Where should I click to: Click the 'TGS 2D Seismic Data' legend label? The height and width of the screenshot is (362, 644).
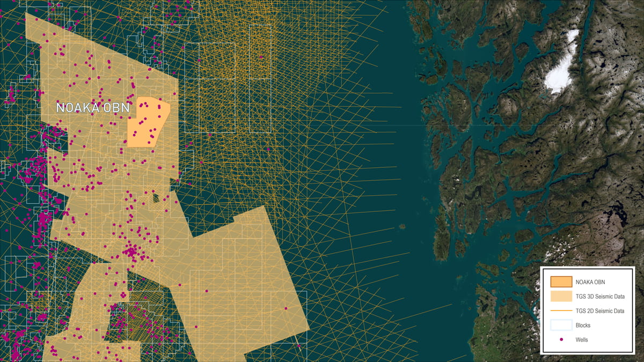pyautogui.click(x=600, y=311)
